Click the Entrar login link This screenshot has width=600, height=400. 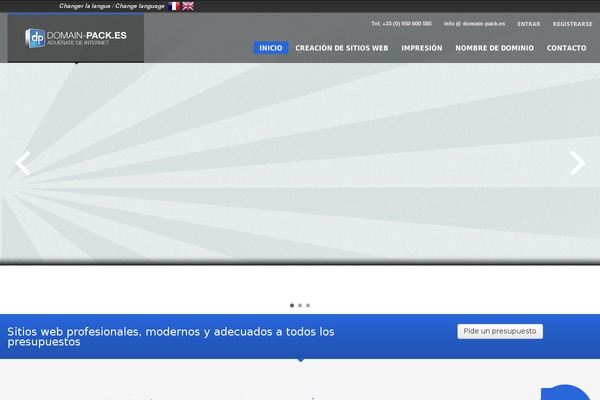(x=529, y=24)
